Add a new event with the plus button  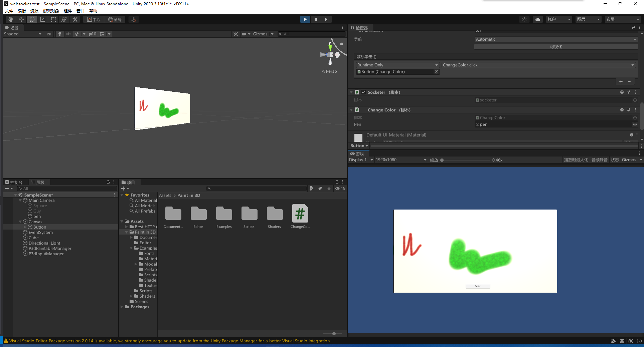click(621, 81)
